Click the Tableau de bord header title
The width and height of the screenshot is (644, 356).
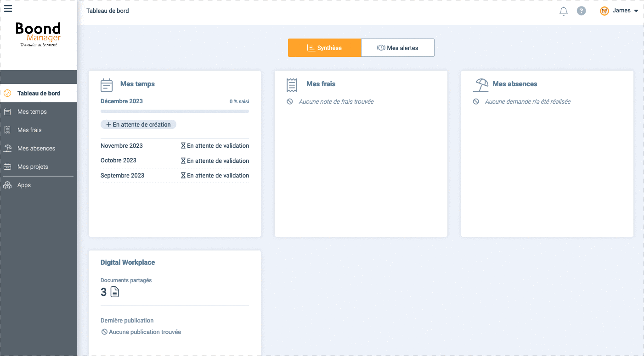click(107, 11)
